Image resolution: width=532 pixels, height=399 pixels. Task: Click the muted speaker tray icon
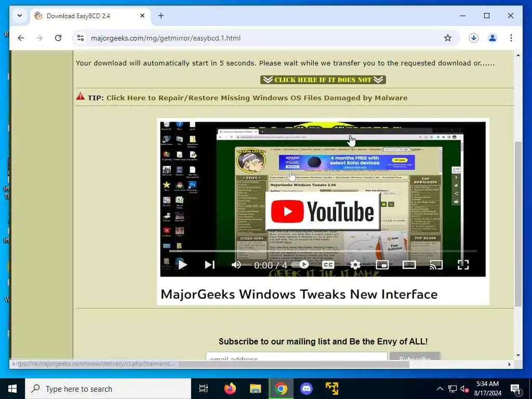tap(464, 389)
